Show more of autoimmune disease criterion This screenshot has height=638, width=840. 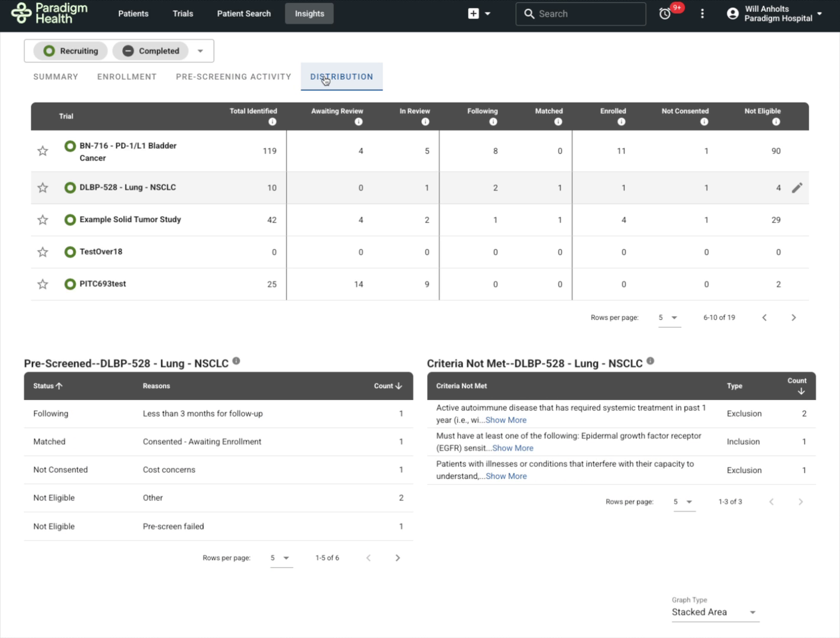point(506,420)
